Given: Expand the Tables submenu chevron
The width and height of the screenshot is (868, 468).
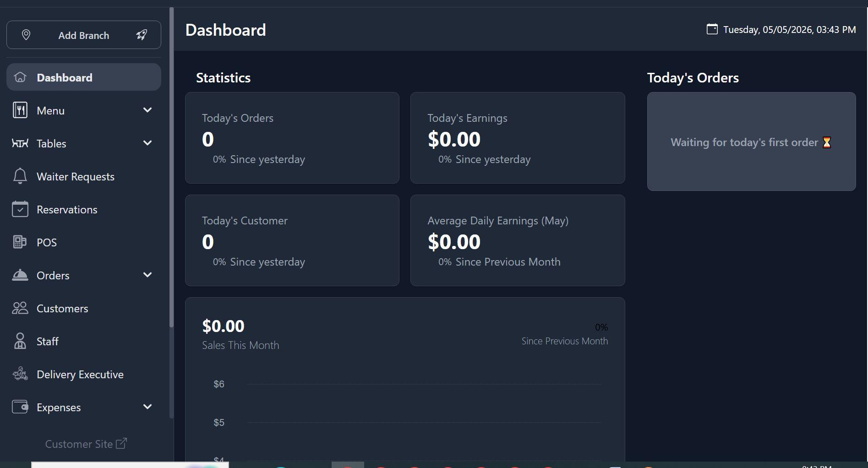Looking at the screenshot, I should [x=147, y=143].
